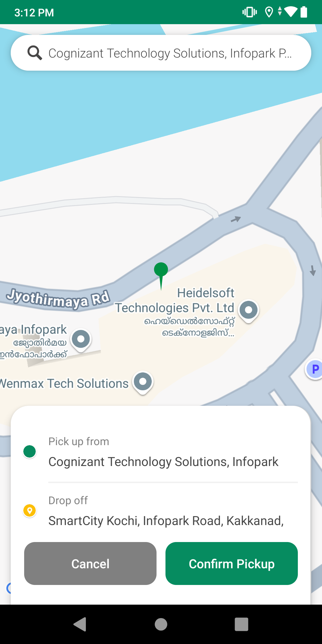Tap the vibrate mode status icon
This screenshot has height=644, width=322.
coord(250,12)
